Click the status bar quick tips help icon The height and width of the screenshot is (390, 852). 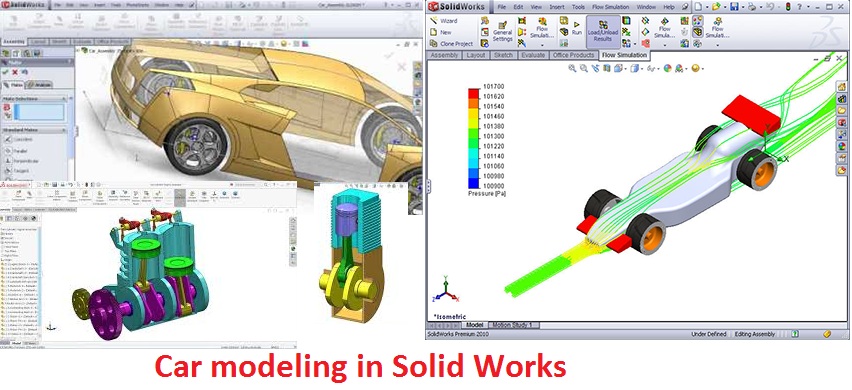click(795, 334)
